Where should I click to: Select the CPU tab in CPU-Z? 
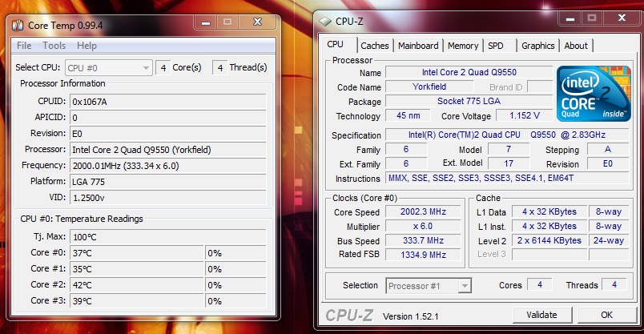pos(337,44)
